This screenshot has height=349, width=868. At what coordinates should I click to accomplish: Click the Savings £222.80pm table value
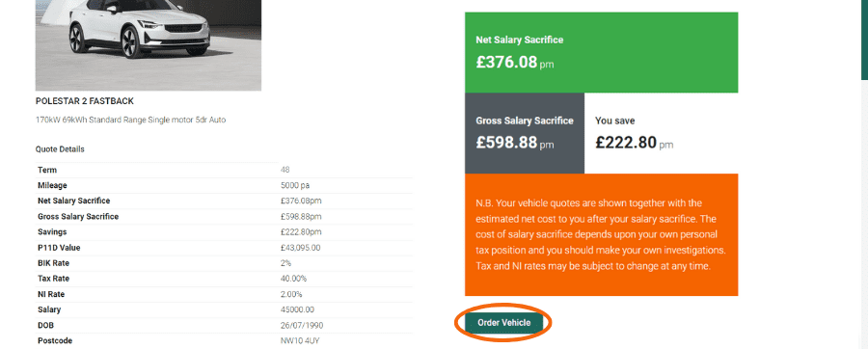[x=301, y=231]
